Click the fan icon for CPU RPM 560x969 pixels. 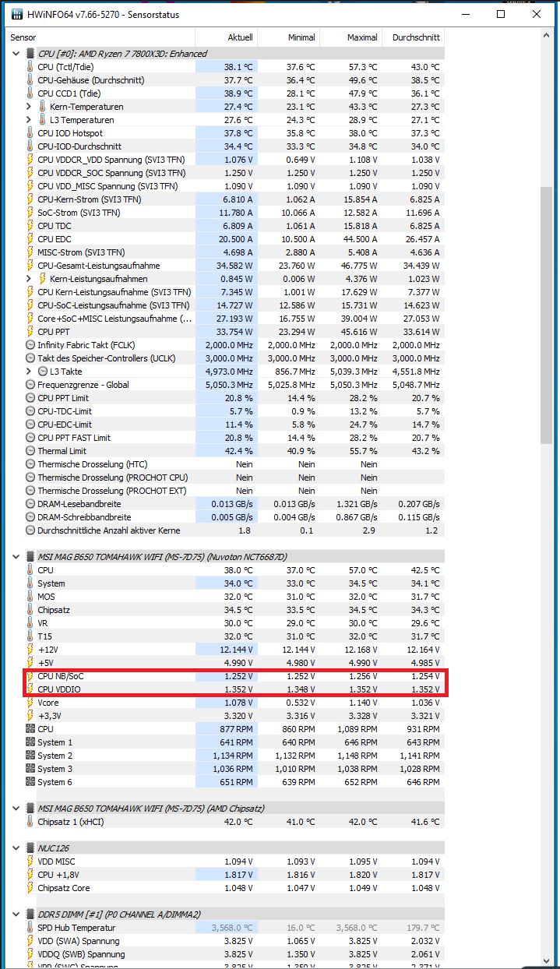[30, 729]
